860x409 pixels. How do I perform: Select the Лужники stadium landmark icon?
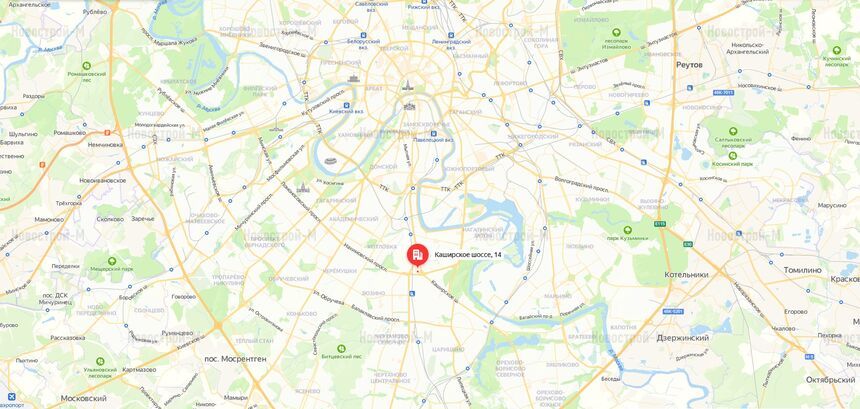(x=330, y=161)
